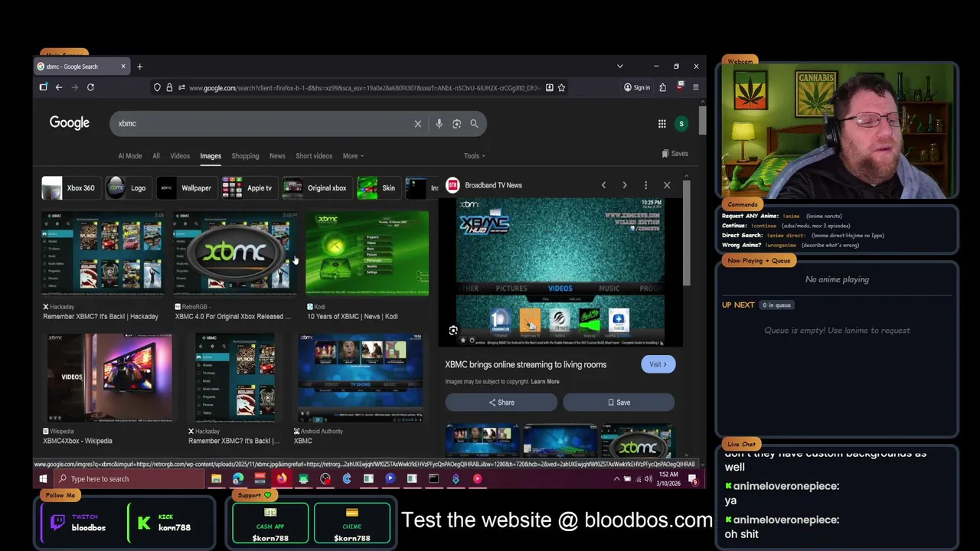Filter images by Wallpaper chip

185,187
